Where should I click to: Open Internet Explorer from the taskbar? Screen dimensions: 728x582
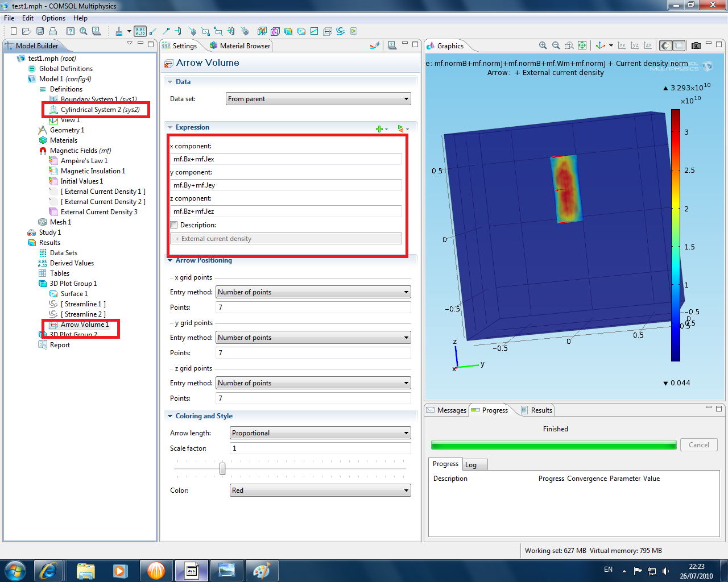coord(48,571)
